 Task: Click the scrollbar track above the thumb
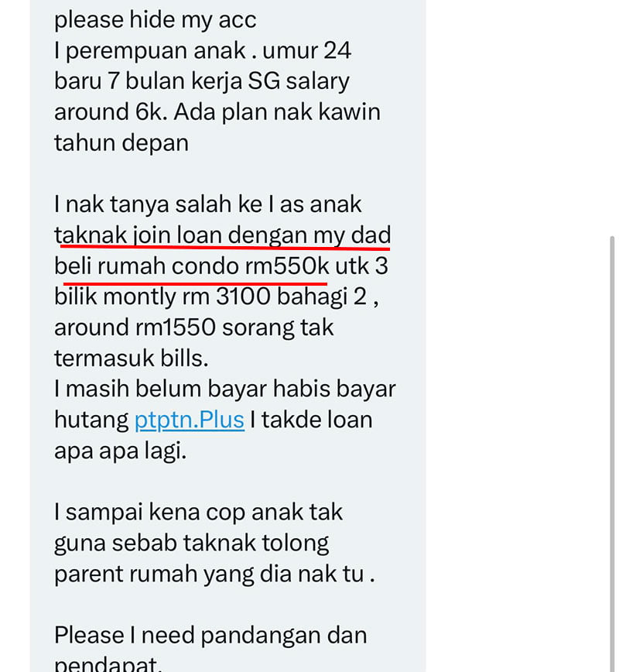[612, 118]
